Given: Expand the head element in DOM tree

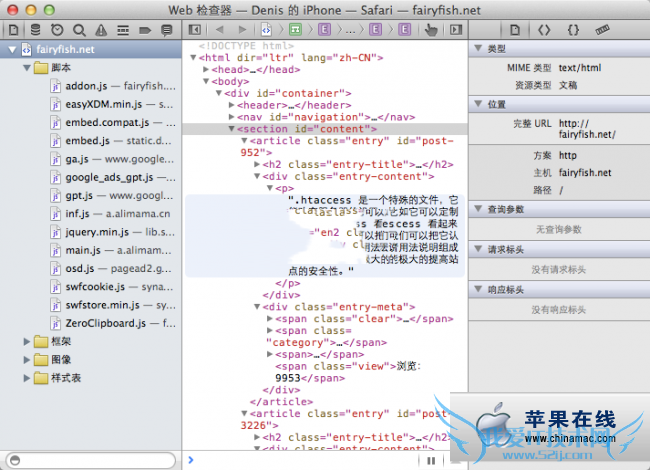Looking at the screenshot, I should click(x=207, y=70).
